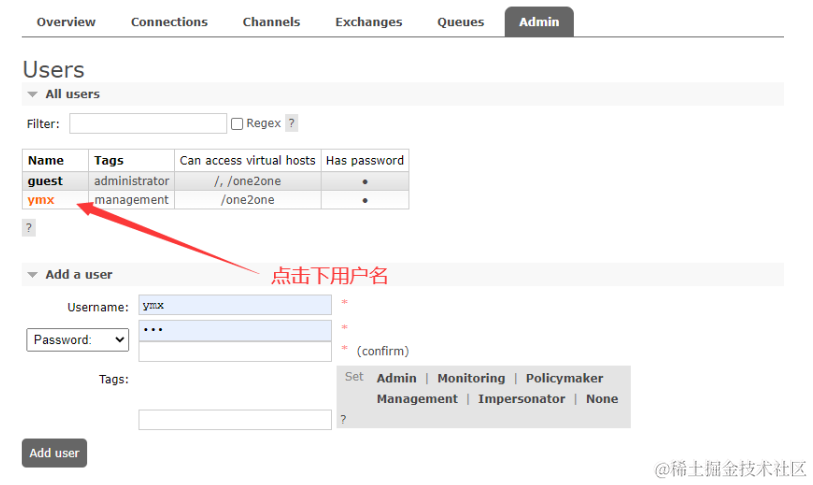Screen dimensions: 813x485
Task: Set the Policymaker tag
Action: click(x=565, y=379)
